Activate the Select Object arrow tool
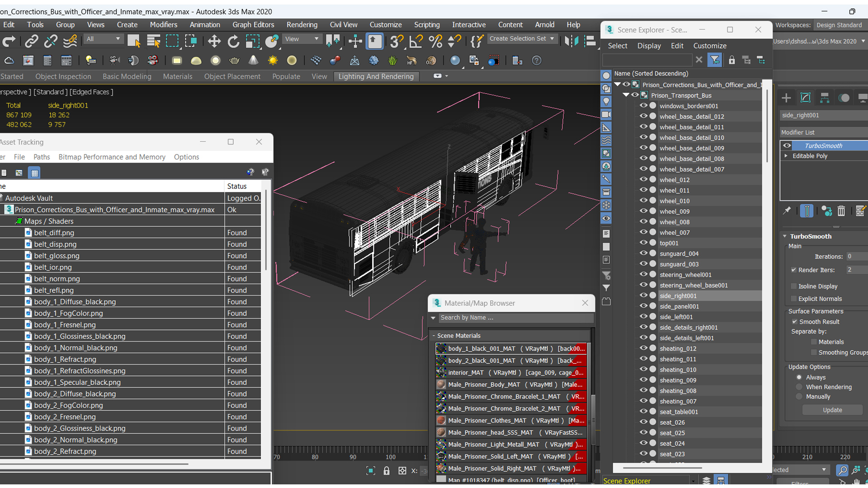Viewport: 868px width, 488px height. [134, 42]
